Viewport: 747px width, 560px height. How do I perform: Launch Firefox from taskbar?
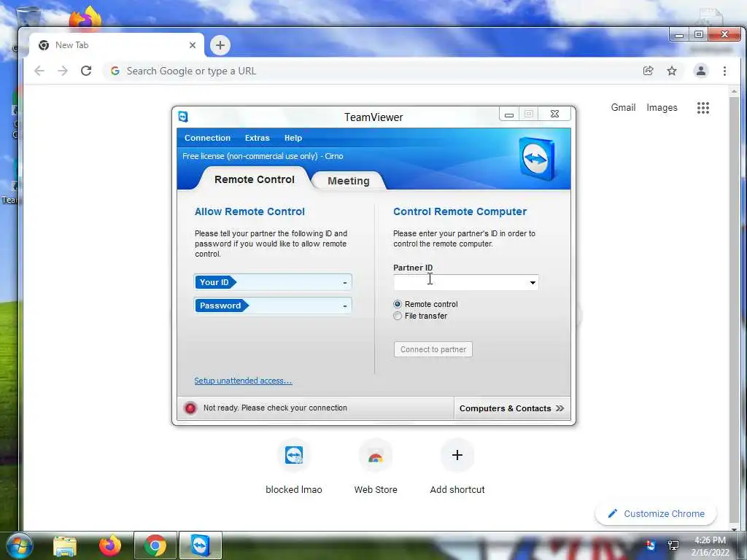coord(110,545)
